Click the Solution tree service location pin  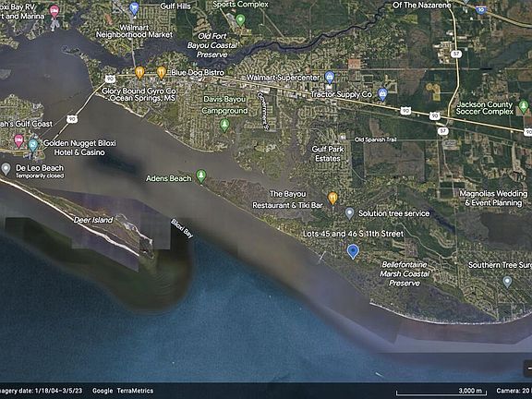pyautogui.click(x=349, y=213)
